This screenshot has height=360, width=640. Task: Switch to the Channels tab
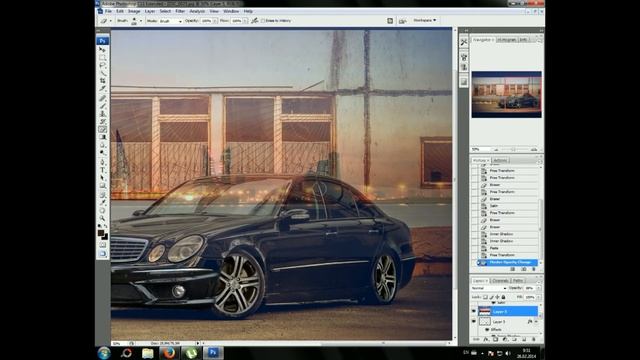[500, 281]
